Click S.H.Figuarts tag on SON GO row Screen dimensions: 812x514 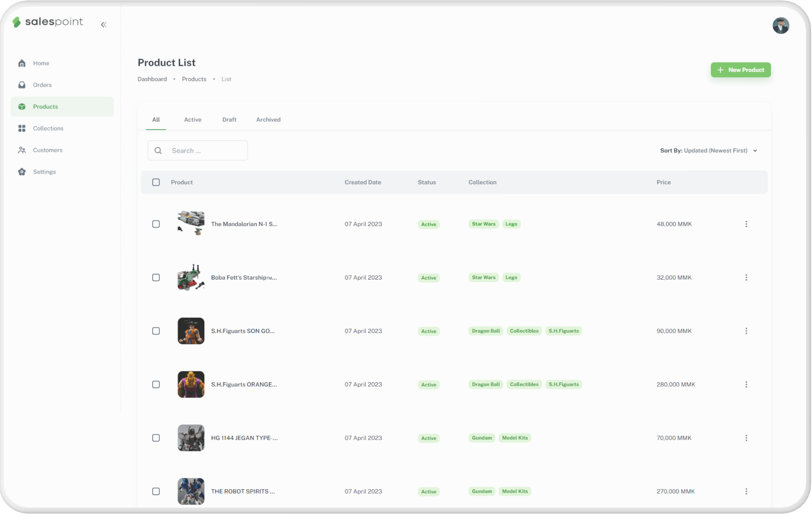tap(564, 331)
